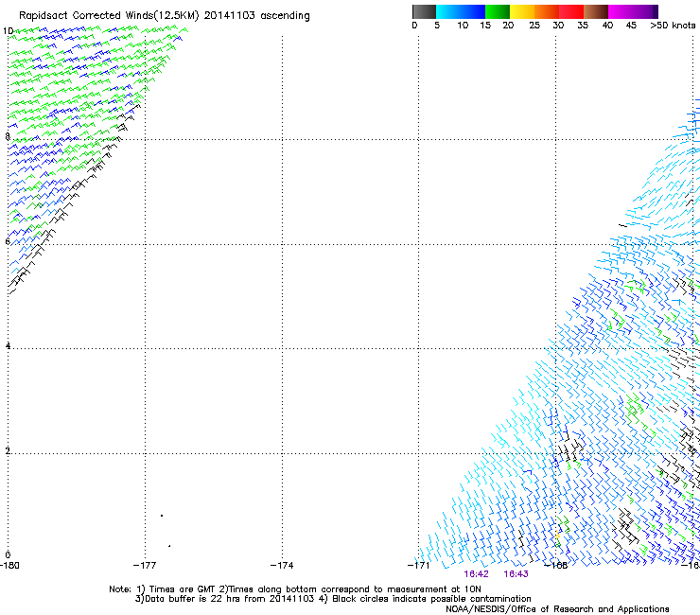700x615 pixels.
Task: Click the 'Times are GMT' note line
Action: [x=294, y=589]
